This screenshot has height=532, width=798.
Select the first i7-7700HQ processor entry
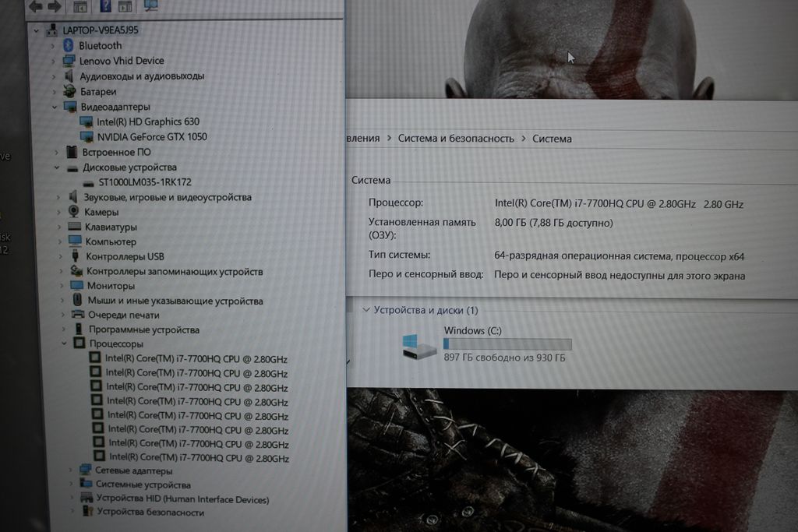click(196, 359)
